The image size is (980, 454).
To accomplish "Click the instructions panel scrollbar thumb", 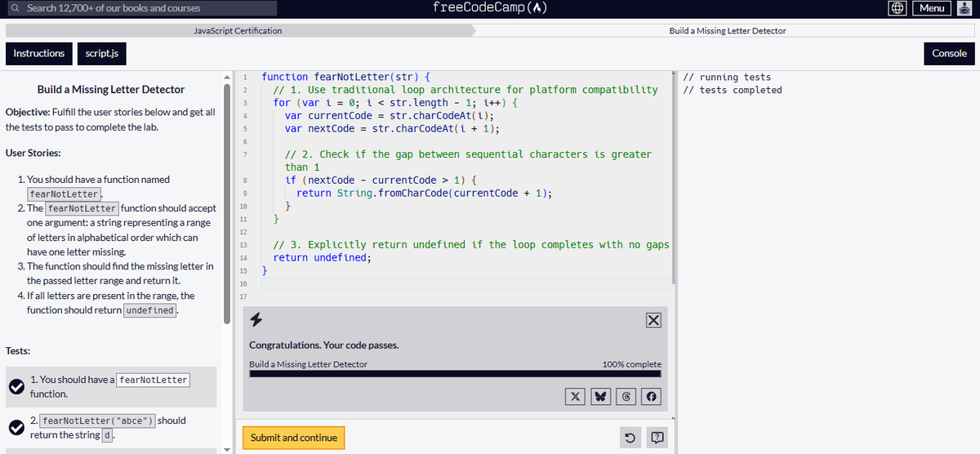I will pyautogui.click(x=227, y=203).
